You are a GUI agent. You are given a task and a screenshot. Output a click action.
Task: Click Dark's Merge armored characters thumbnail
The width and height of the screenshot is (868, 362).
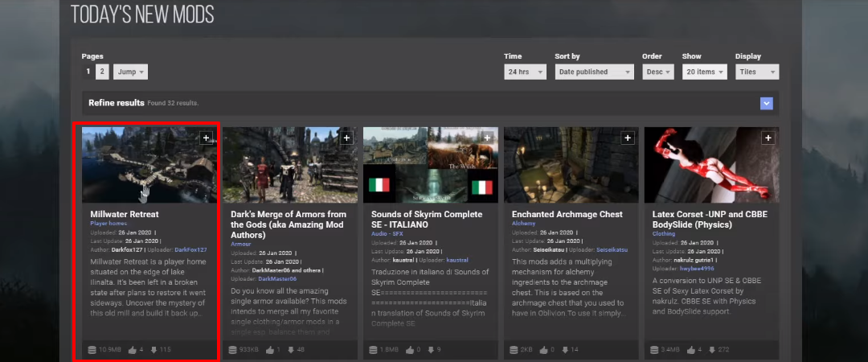[x=290, y=165]
